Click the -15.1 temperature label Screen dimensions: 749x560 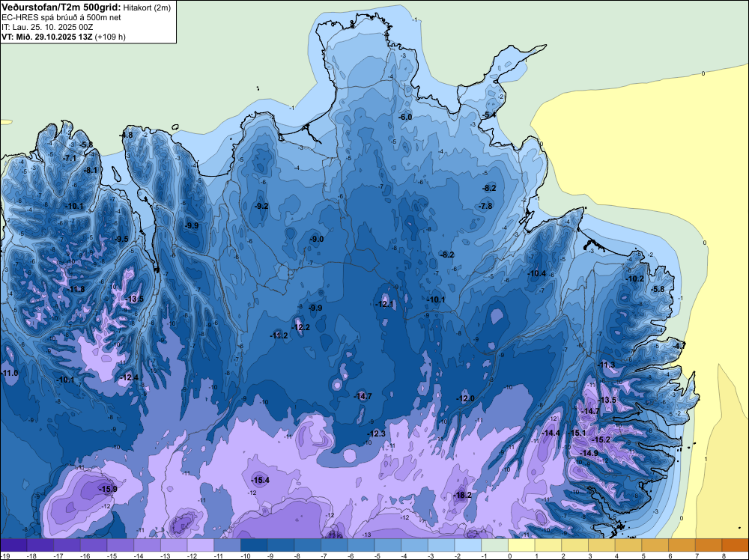click(x=577, y=433)
